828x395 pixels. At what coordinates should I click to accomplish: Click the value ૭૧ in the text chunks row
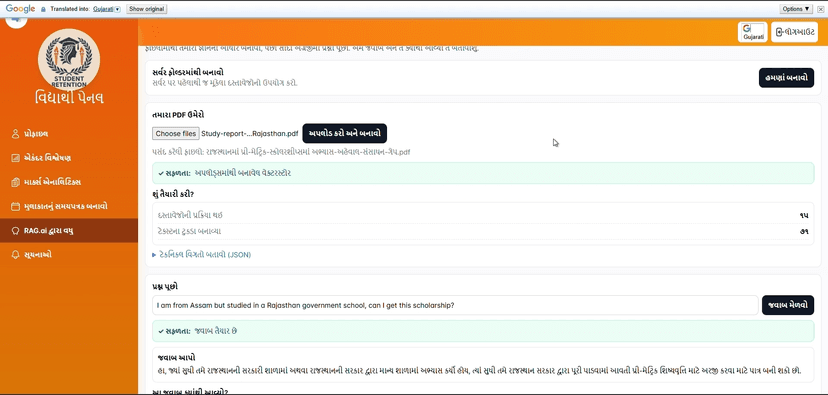804,231
